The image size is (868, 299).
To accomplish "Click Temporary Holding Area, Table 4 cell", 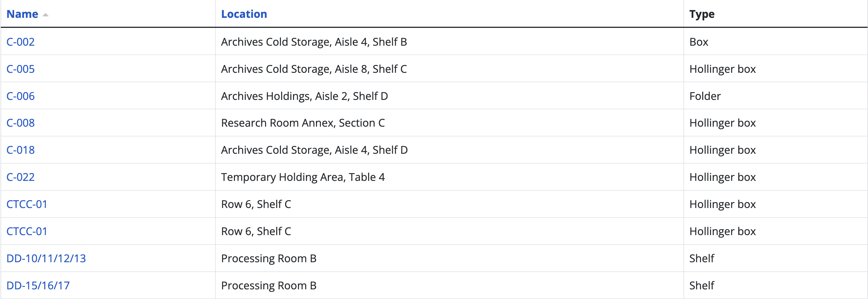I will point(303,177).
